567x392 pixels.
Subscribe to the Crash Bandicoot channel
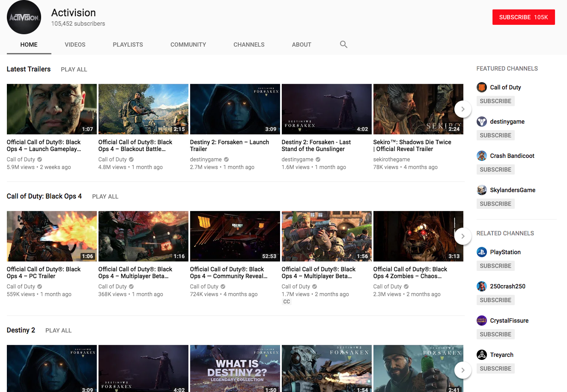(495, 169)
